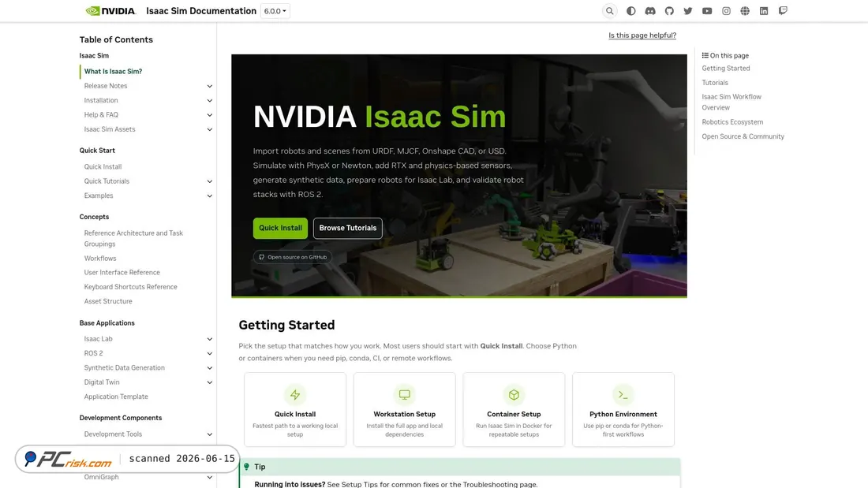Viewport: 868px width, 488px height.
Task: Open the globe website icon
Action: 745,11
